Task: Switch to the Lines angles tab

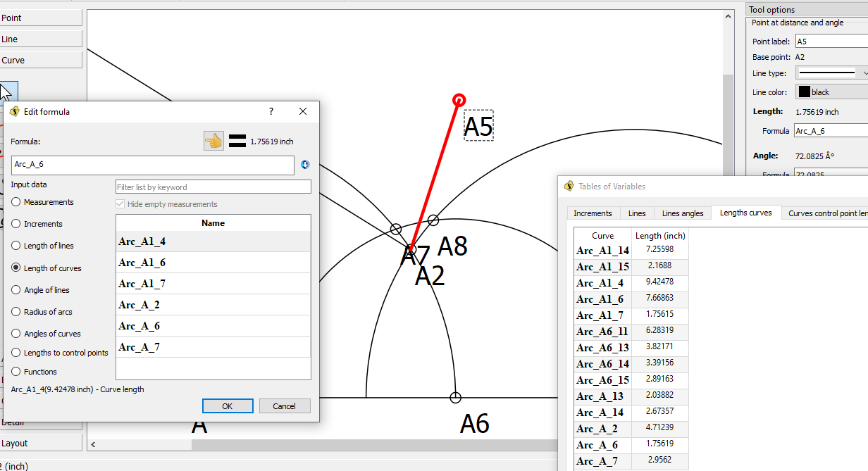Action: (682, 213)
